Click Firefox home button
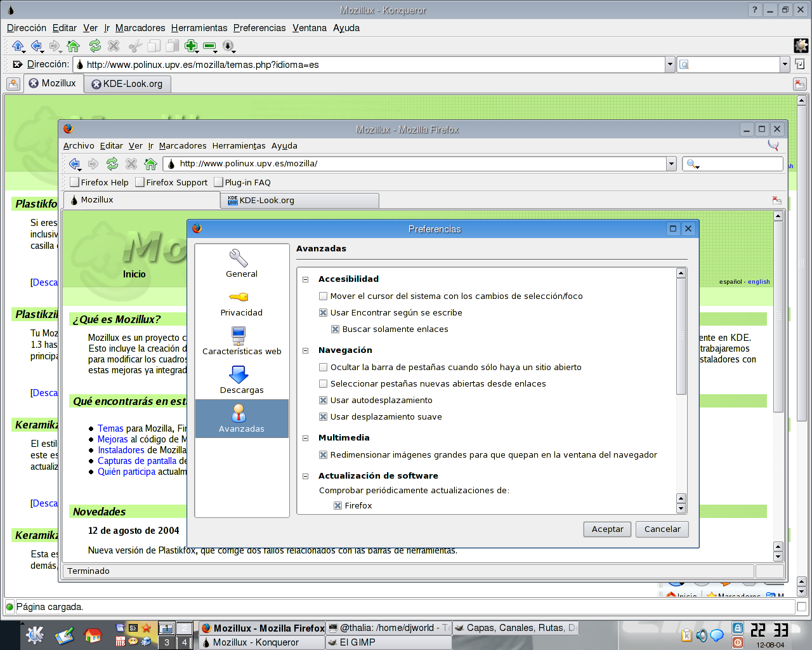The image size is (812, 650). 150,164
